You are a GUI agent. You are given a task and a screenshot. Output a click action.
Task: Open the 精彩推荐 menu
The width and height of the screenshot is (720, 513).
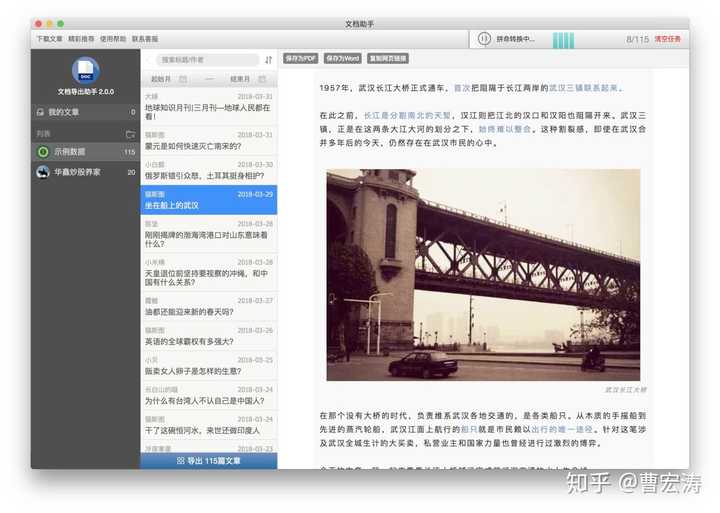click(81, 39)
